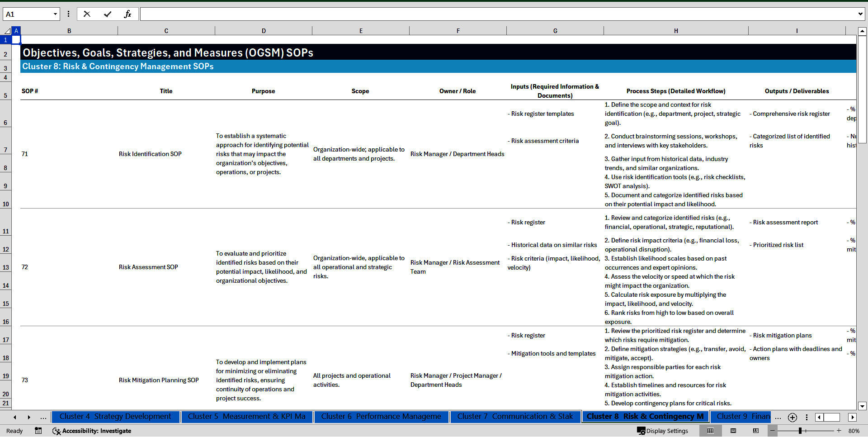The width and height of the screenshot is (868, 437).
Task: Add a new worksheet with the plus icon
Action: [x=792, y=417]
